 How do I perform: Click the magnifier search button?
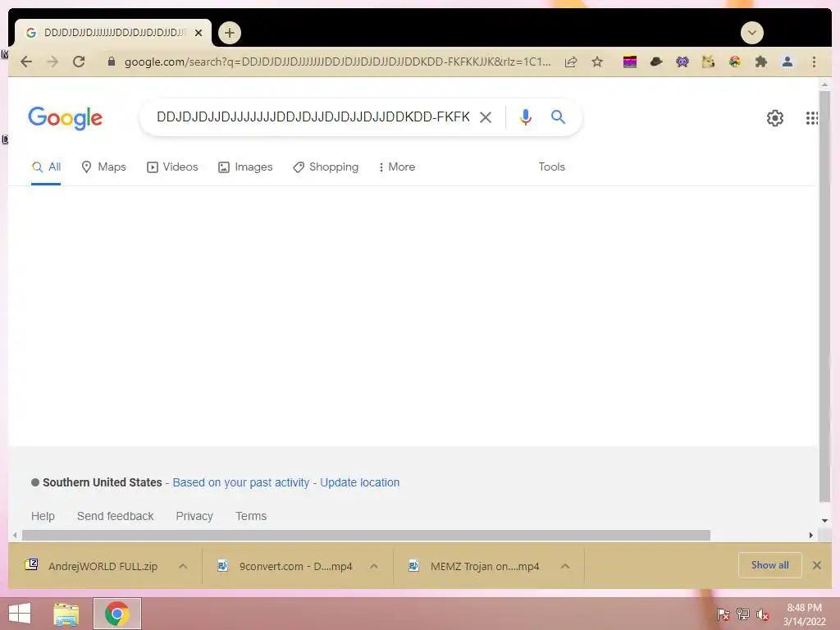point(558,116)
